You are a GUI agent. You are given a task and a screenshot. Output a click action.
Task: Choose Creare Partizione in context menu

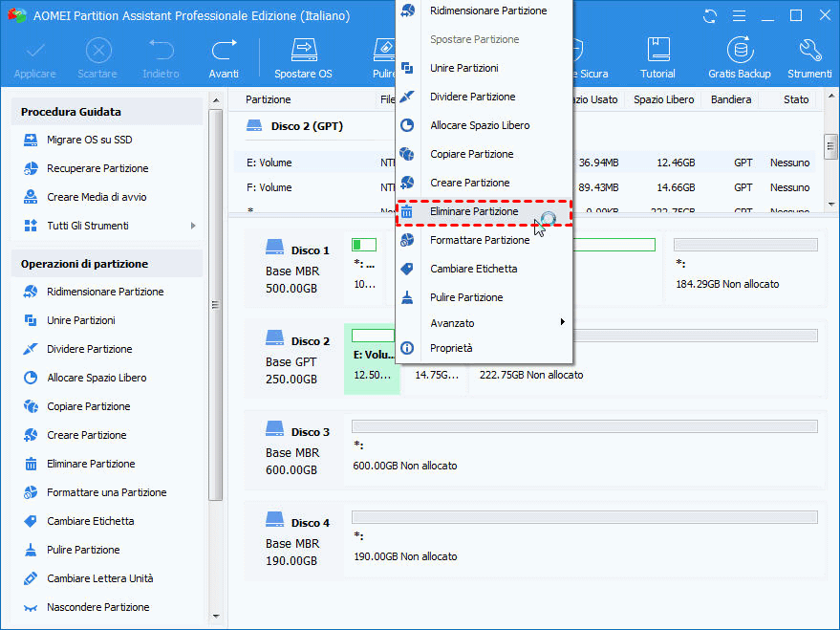coord(485,183)
